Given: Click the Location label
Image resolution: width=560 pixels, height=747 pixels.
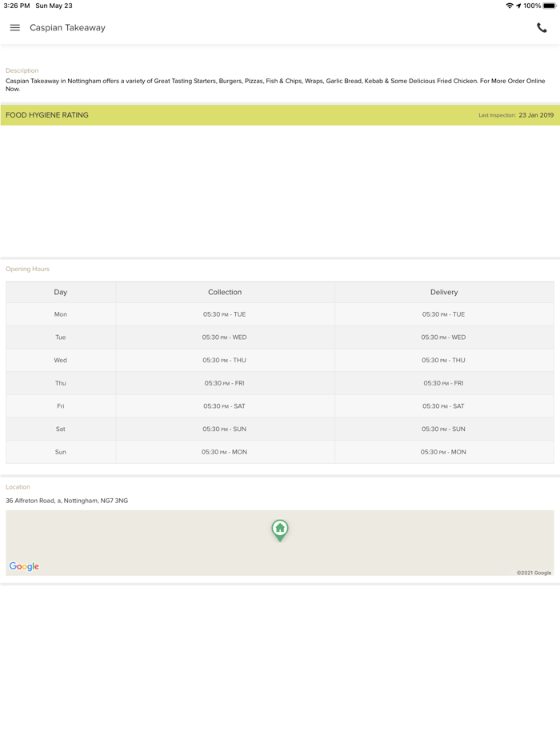Looking at the screenshot, I should 18,487.
